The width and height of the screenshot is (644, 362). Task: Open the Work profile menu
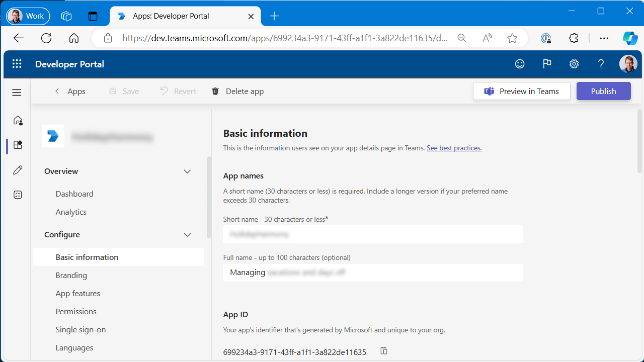(x=28, y=16)
